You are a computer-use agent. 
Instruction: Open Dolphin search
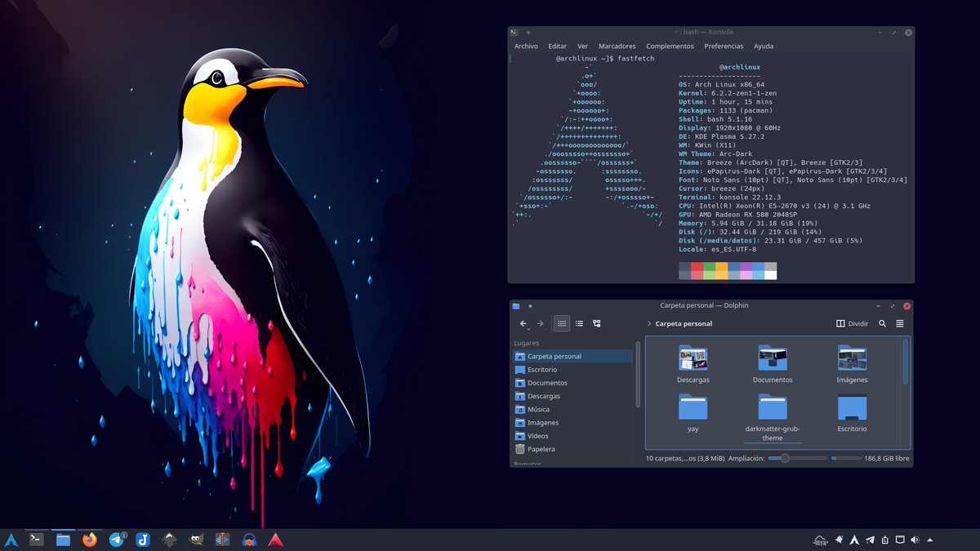point(883,323)
